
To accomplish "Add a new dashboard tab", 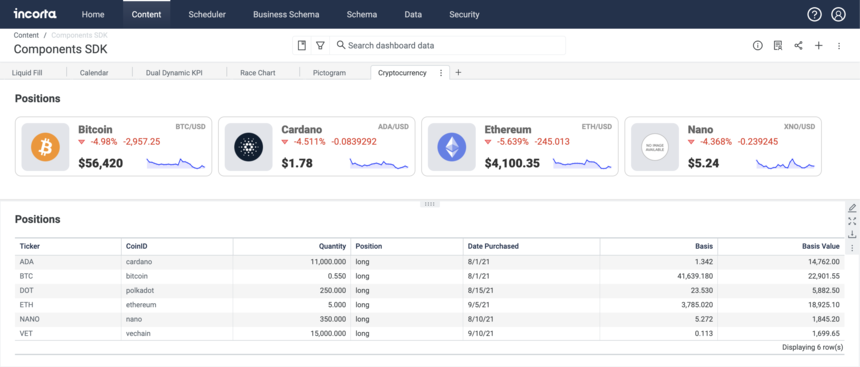I will pyautogui.click(x=459, y=72).
